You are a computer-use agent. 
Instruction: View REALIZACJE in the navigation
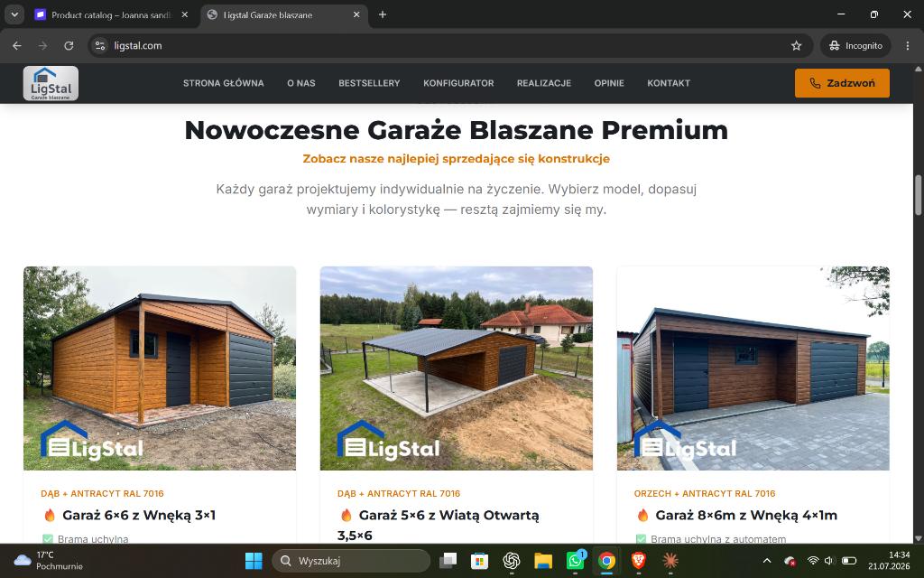click(544, 83)
